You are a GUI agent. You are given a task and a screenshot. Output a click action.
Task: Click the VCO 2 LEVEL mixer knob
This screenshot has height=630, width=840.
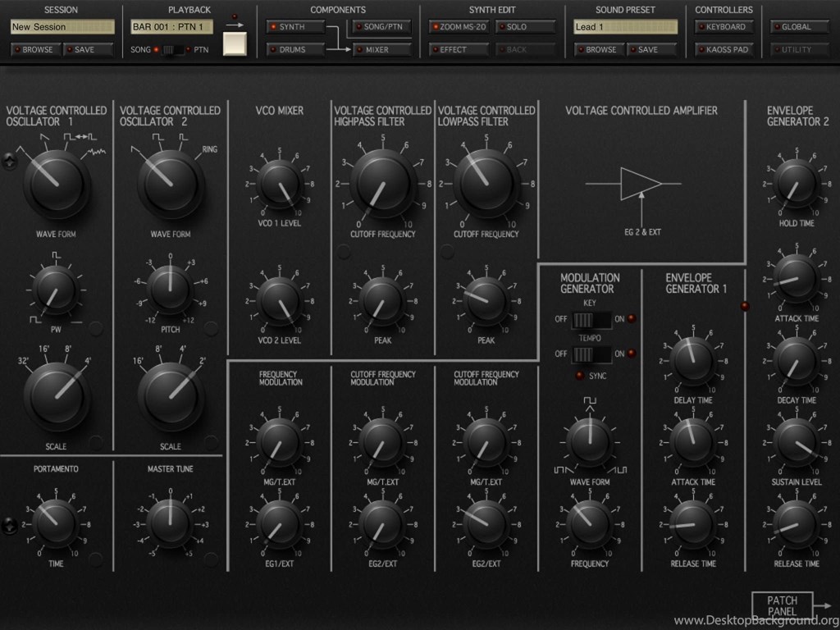279,300
